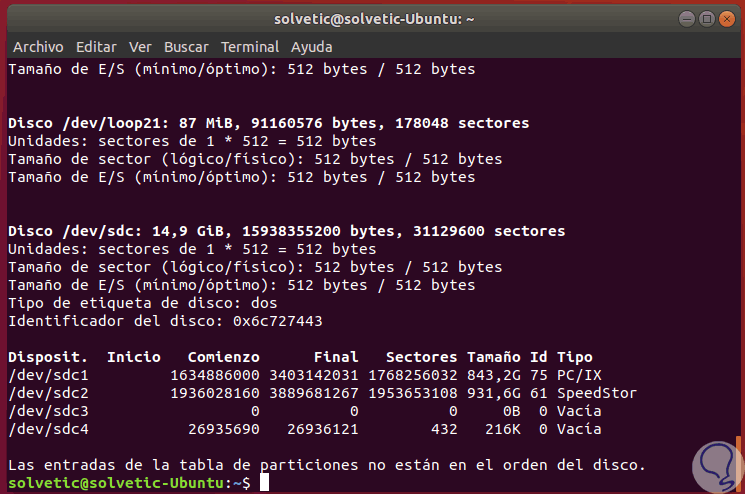Click the Sectores column header

421,357
